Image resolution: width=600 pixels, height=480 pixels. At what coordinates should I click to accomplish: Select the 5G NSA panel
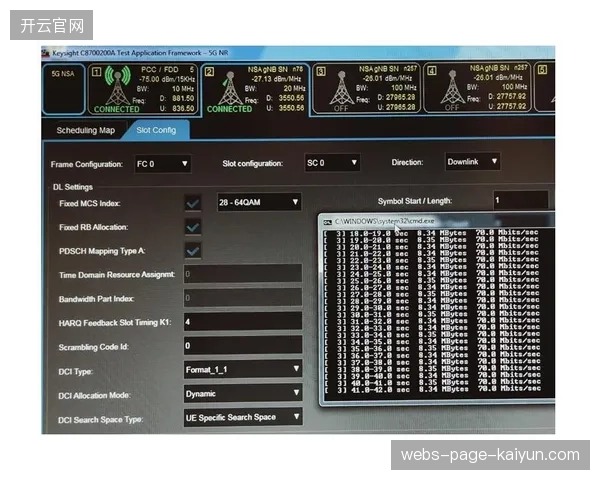coord(63,90)
